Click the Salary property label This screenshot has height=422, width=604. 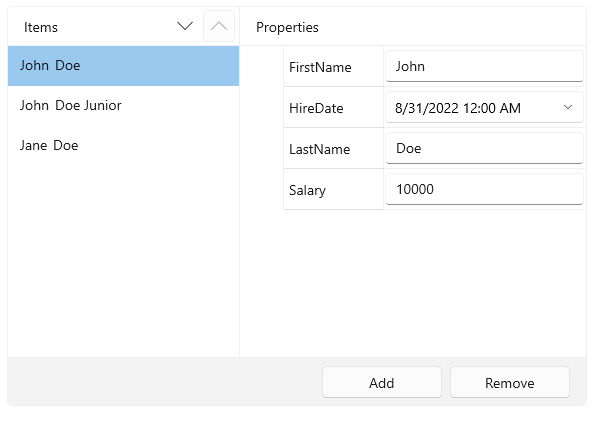click(307, 190)
